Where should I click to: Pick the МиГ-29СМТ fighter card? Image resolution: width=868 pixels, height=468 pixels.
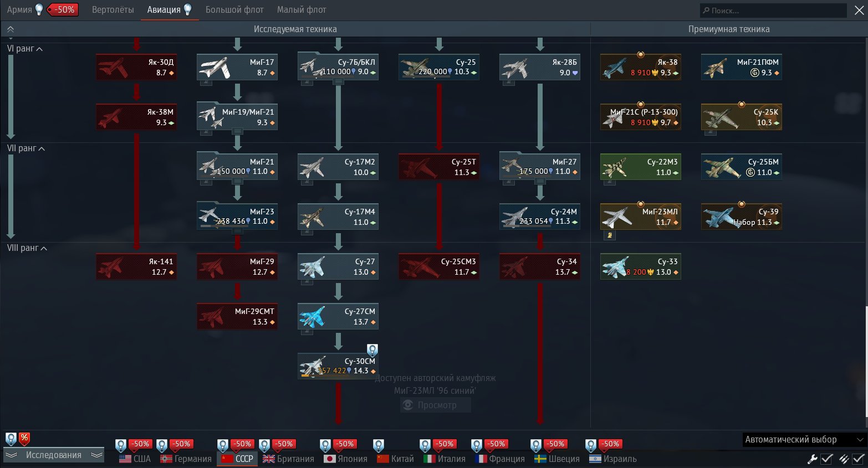pos(237,316)
